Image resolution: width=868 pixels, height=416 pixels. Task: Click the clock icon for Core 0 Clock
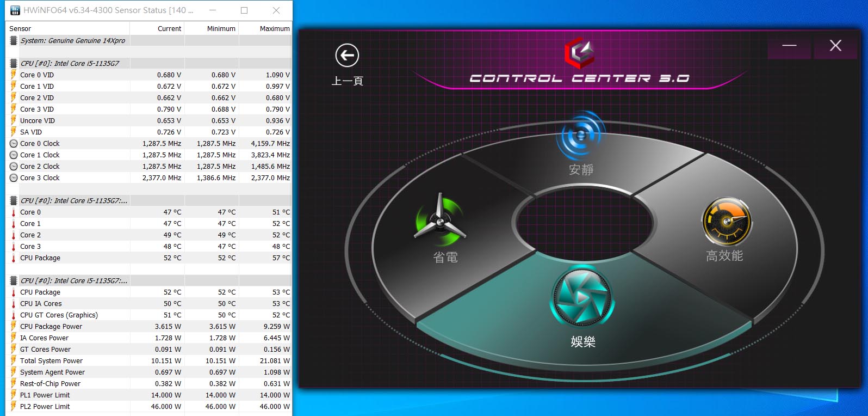14,144
